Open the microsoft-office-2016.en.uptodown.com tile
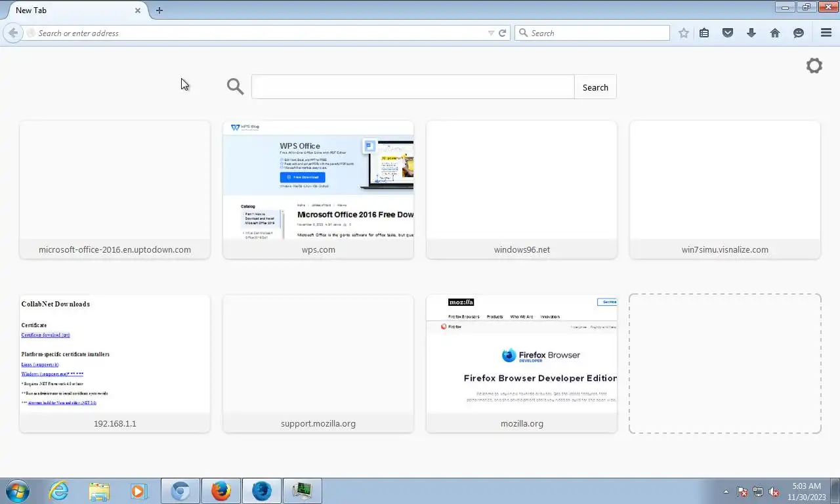 [x=115, y=190]
